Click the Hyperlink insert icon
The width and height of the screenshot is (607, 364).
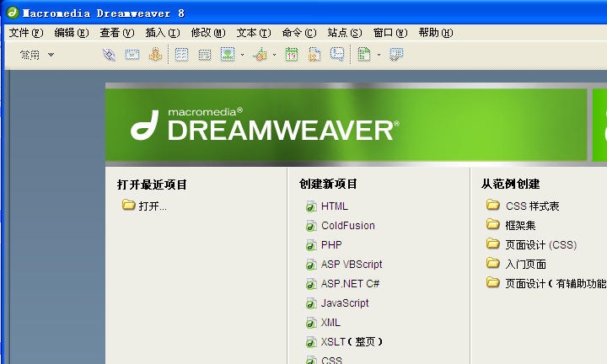click(109, 55)
